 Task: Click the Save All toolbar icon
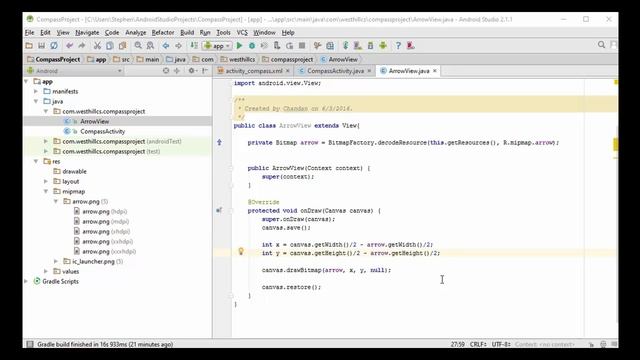pos(41,46)
